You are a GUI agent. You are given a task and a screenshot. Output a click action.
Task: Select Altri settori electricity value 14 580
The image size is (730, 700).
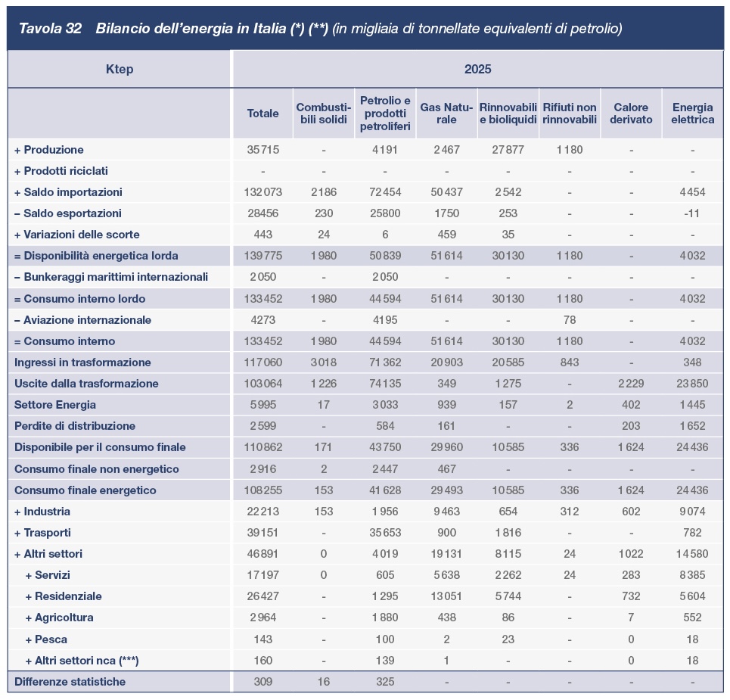pyautogui.click(x=692, y=554)
